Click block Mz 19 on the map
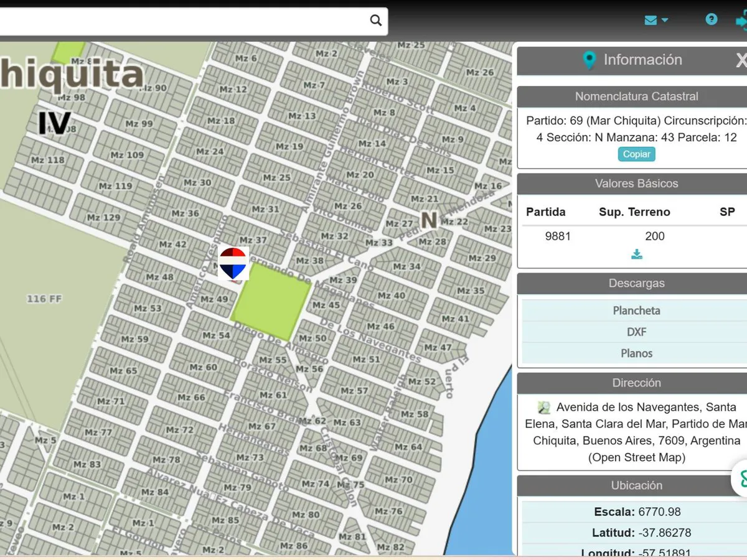Image resolution: width=747 pixels, height=560 pixels. [289, 146]
